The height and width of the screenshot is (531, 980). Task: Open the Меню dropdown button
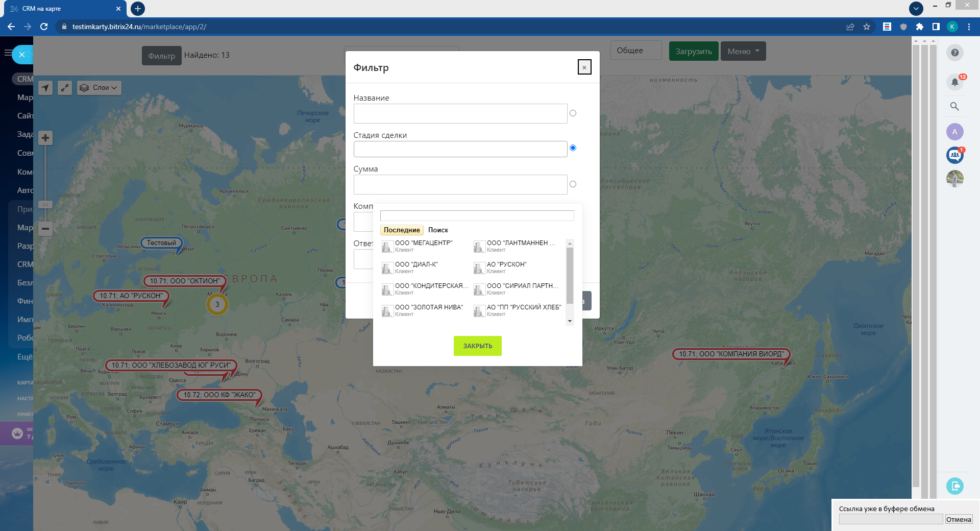point(743,51)
